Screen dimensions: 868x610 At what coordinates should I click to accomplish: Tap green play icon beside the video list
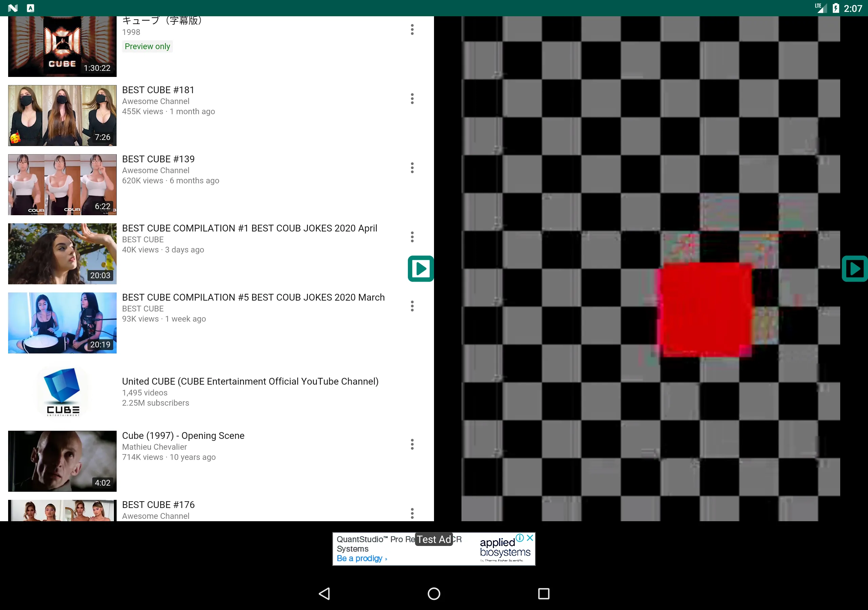(421, 269)
